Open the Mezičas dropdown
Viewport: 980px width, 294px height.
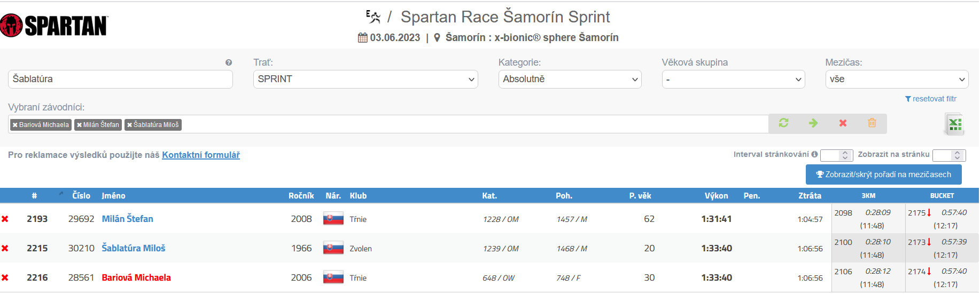pyautogui.click(x=896, y=79)
